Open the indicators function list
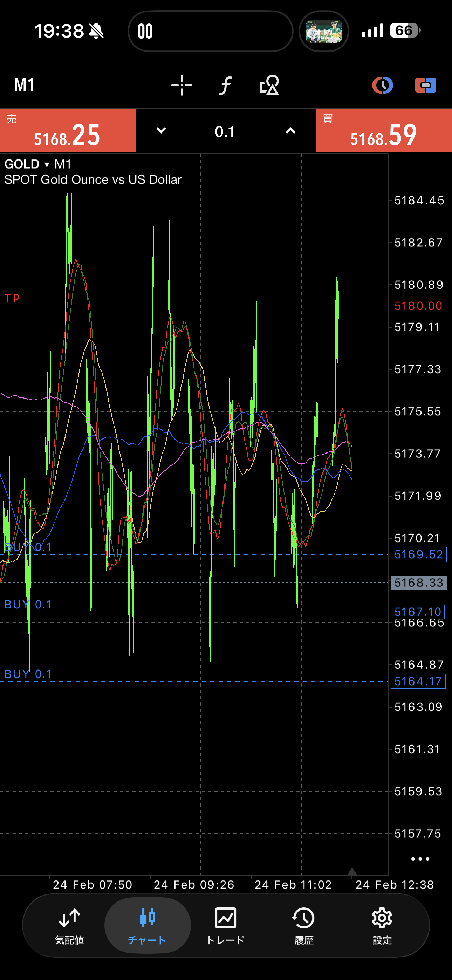The height and width of the screenshot is (980, 452). click(225, 85)
